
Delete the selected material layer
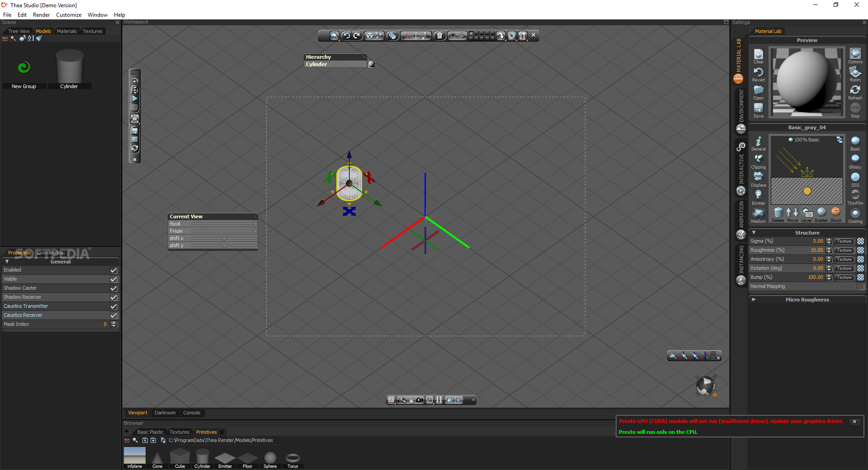coord(778,215)
